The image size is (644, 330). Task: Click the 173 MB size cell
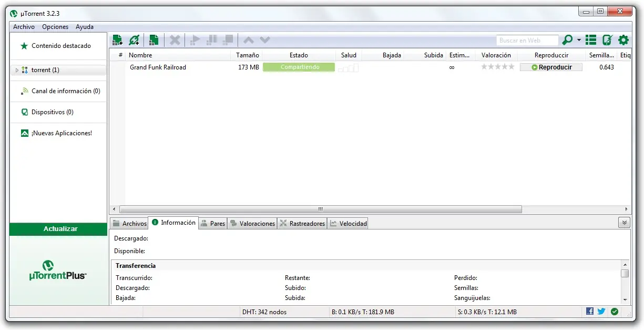(249, 67)
